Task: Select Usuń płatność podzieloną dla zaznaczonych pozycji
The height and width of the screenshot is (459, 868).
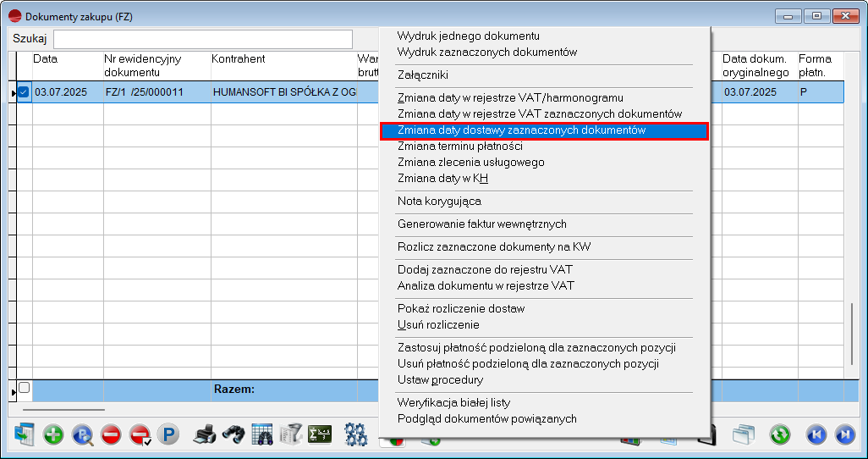Action: pos(528,363)
